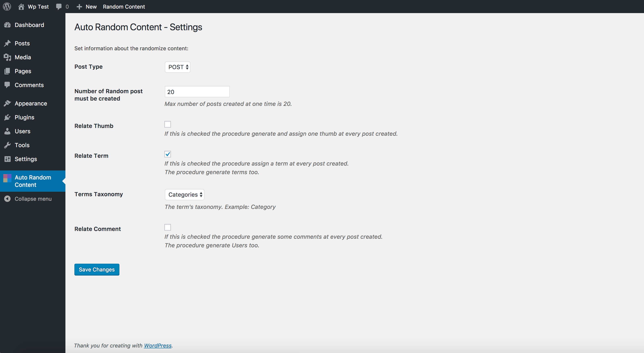Click the Plugins plug icon
This screenshot has width=644, height=353.
tap(8, 117)
